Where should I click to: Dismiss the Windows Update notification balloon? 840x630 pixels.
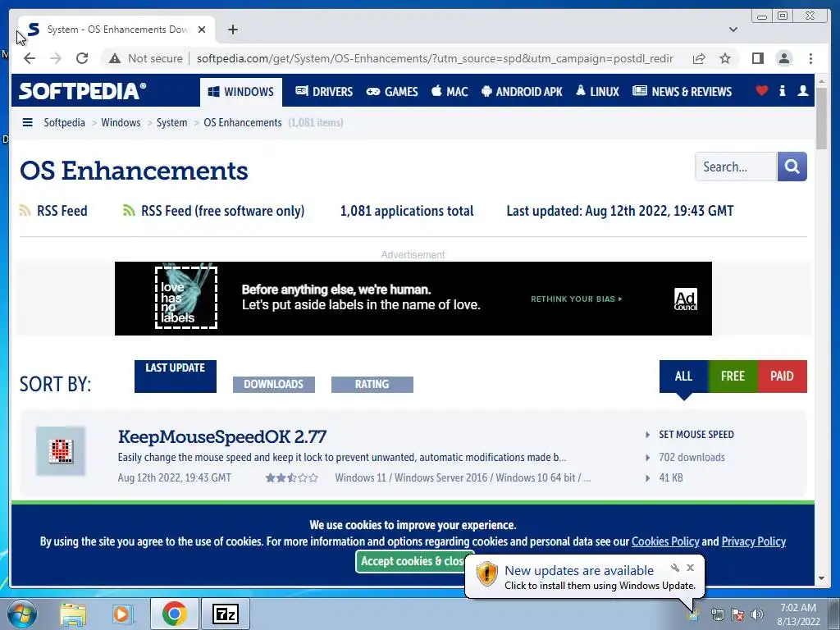point(690,568)
